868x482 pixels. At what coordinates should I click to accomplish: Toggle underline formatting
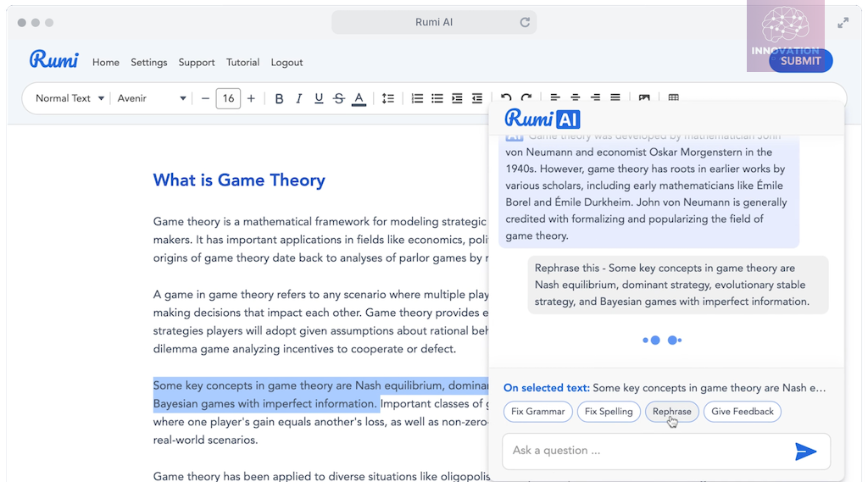click(x=319, y=98)
